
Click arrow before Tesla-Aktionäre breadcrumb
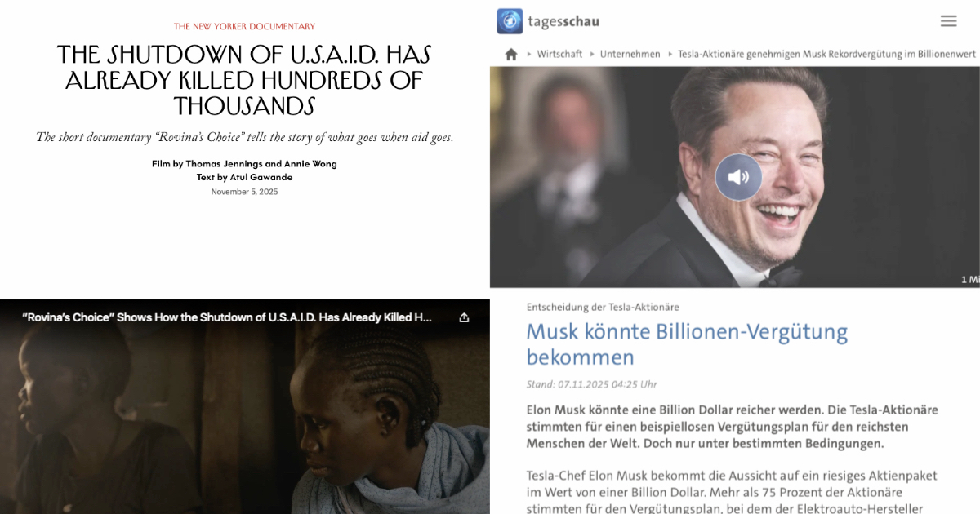(x=670, y=54)
